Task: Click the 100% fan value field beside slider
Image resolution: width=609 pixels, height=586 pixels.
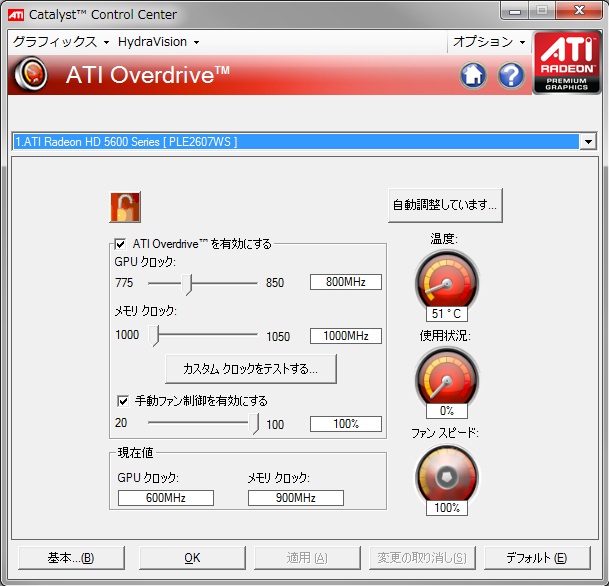Action: click(346, 424)
